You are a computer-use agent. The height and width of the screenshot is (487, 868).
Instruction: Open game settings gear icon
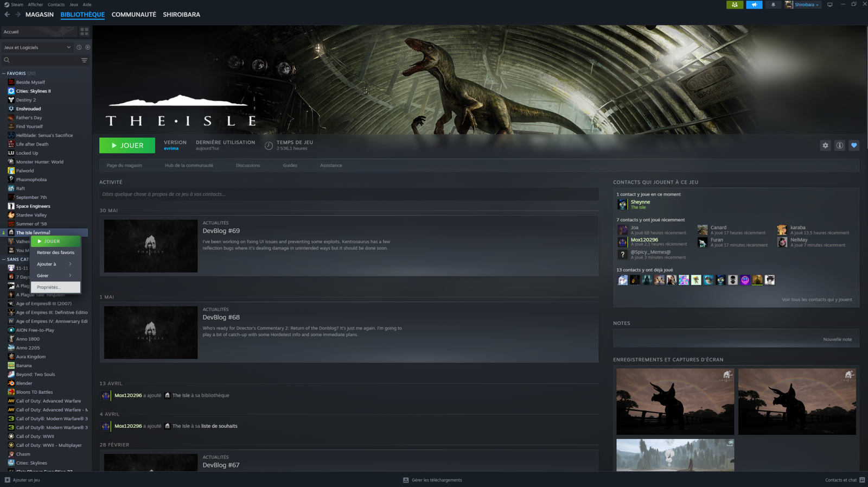[x=825, y=146]
